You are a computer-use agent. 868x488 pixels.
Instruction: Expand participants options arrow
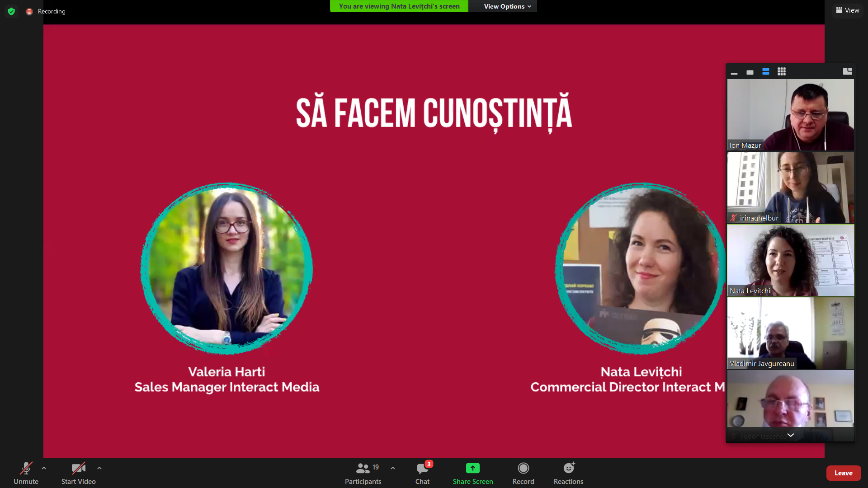(393, 468)
